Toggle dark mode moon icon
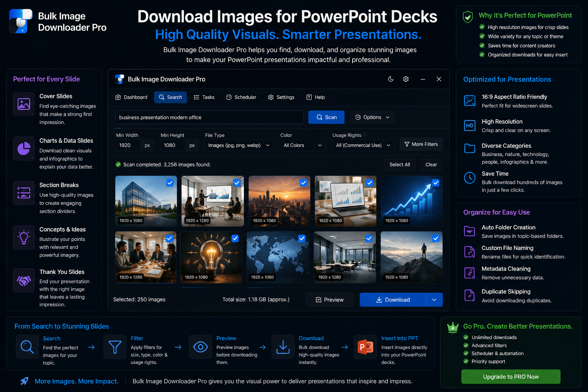The width and height of the screenshot is (588, 392). click(x=390, y=79)
